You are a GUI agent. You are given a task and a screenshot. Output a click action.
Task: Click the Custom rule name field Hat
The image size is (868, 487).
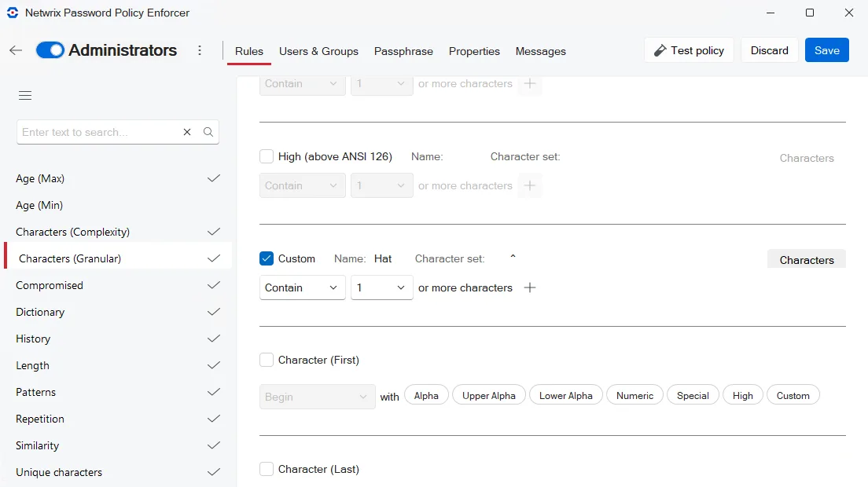[x=383, y=258]
